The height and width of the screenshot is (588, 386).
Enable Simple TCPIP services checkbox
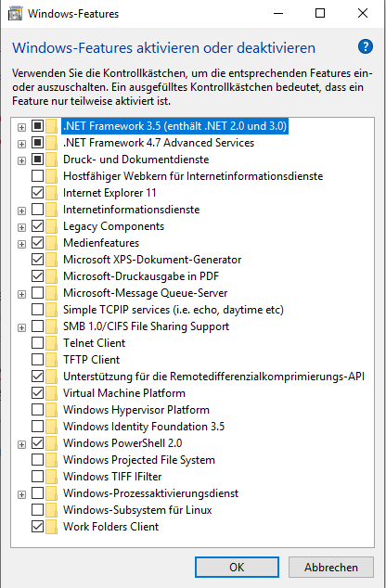click(x=37, y=310)
